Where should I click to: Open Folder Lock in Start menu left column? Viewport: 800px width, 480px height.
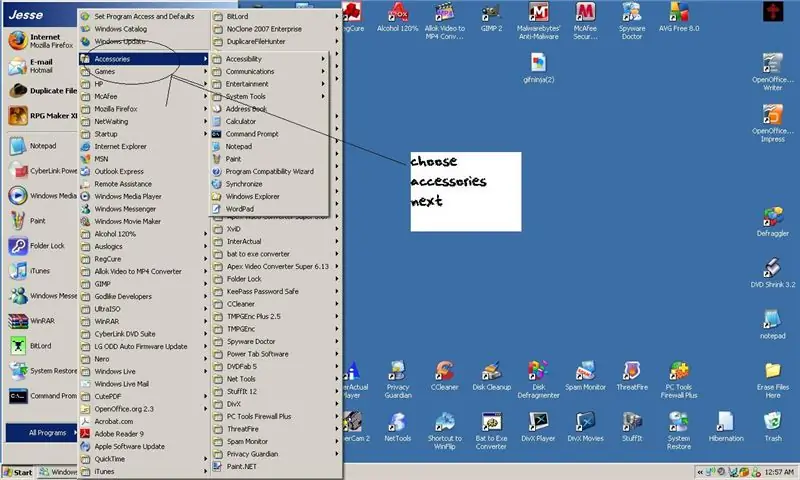pos(42,246)
